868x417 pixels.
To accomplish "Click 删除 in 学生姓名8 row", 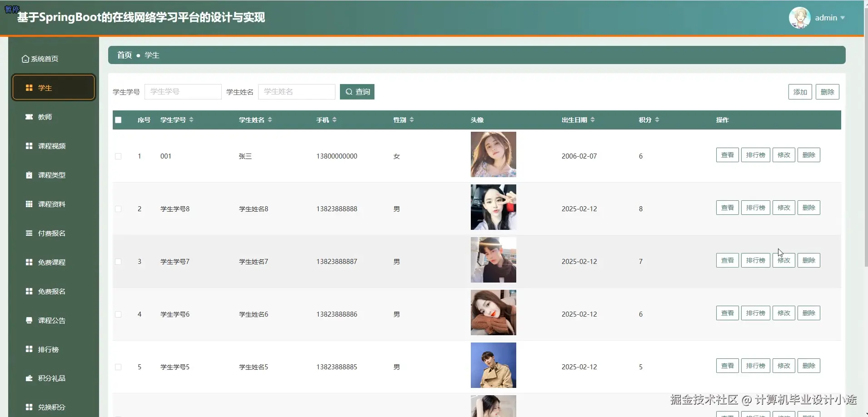I will coord(809,208).
